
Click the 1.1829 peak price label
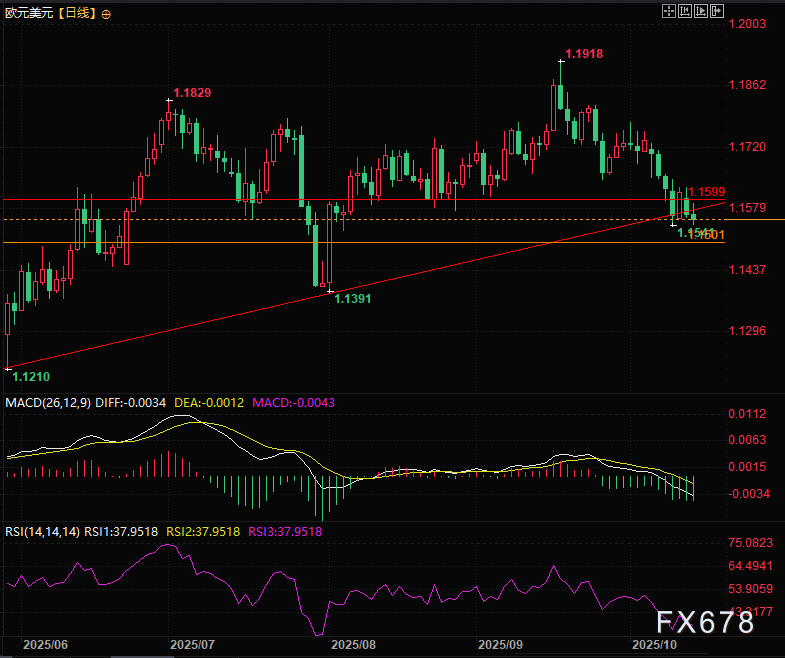click(x=192, y=92)
